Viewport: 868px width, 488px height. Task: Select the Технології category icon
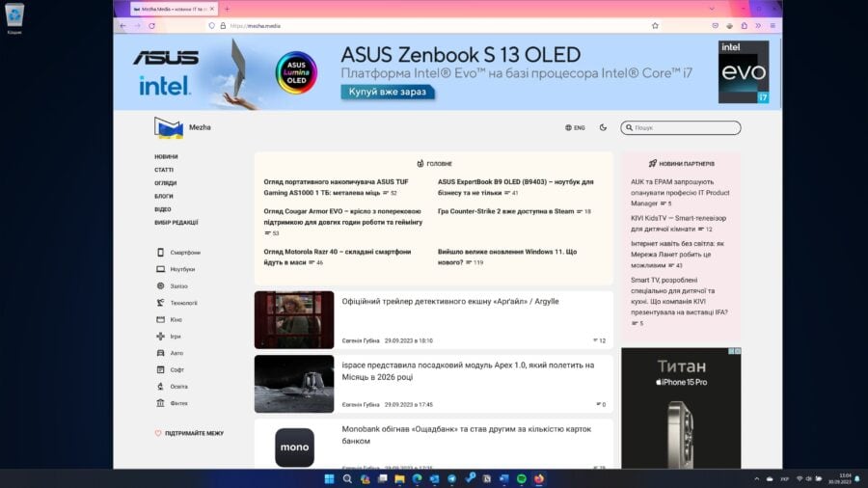160,303
